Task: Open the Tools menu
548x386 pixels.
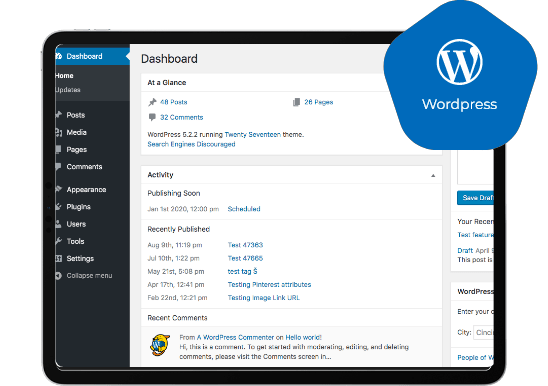Action: click(75, 241)
